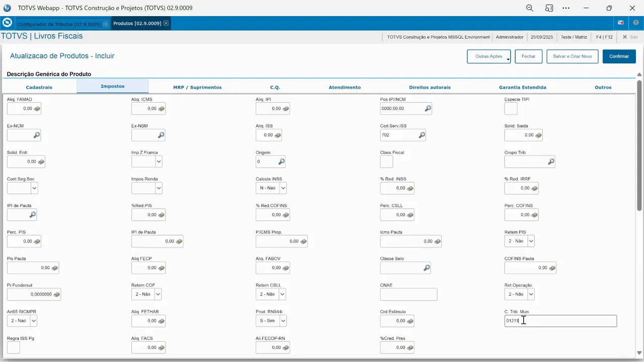Screen dimensions: 644x362
Task: Switch to the MRP / Suprimentos tab
Action: [x=197, y=87]
